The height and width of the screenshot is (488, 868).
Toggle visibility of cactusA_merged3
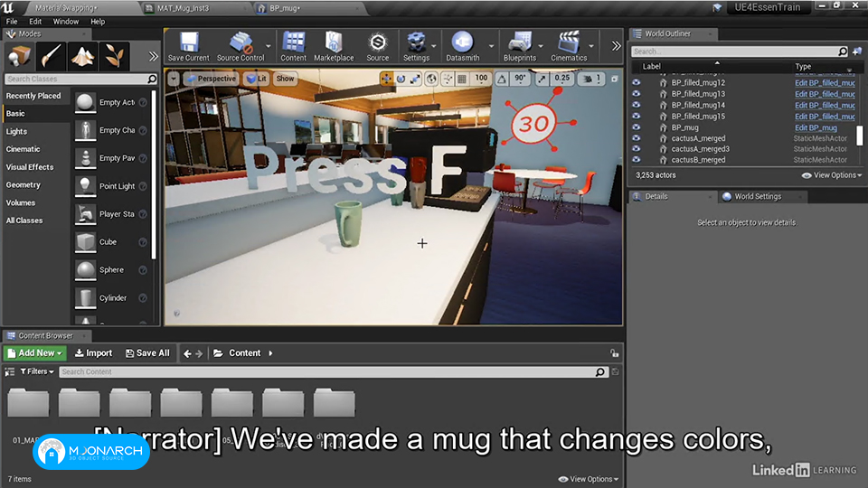(636, 148)
